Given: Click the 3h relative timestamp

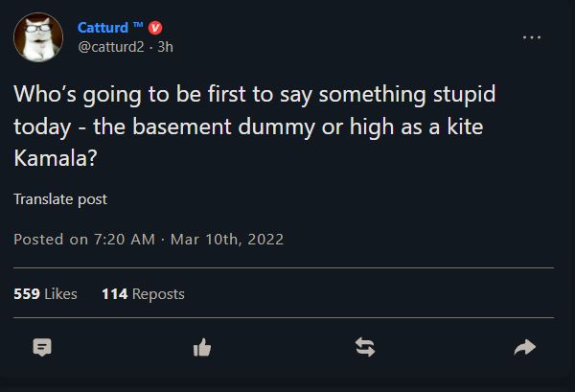Looking at the screenshot, I should coord(165,47).
